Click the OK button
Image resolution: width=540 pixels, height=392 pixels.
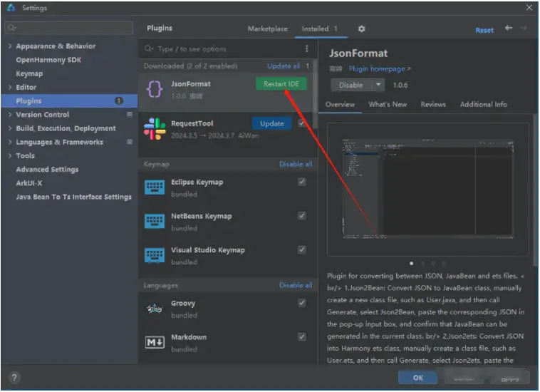(417, 378)
